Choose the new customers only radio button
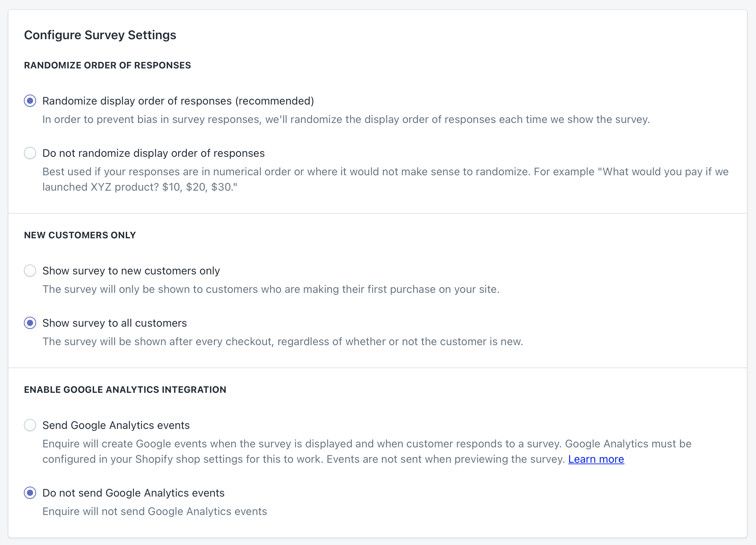 tap(30, 271)
